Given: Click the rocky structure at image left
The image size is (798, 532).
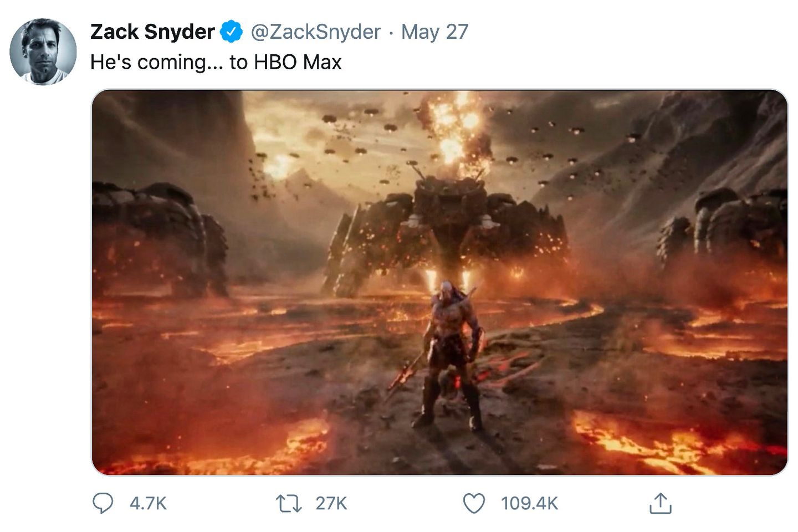Looking at the screenshot, I should point(158,238).
